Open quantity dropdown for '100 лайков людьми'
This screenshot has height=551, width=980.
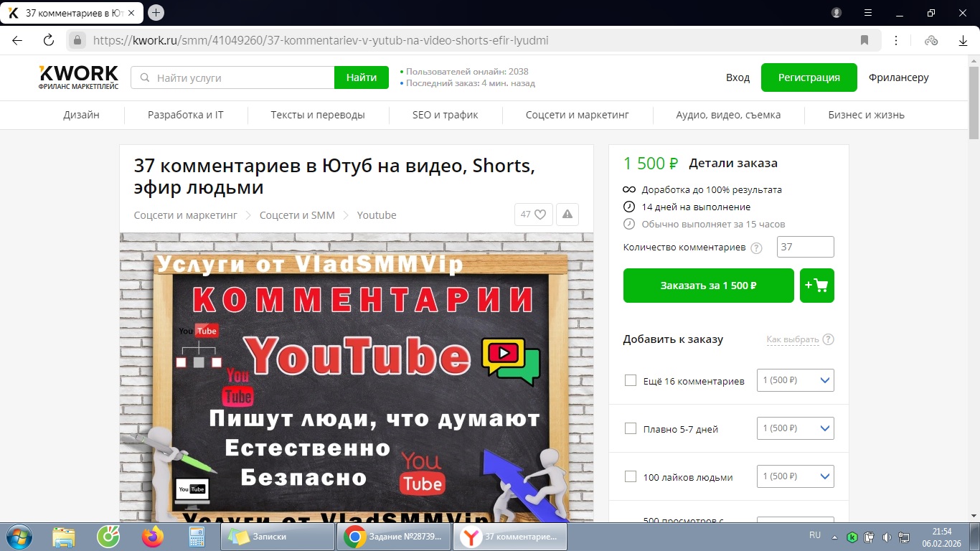pyautogui.click(x=796, y=476)
